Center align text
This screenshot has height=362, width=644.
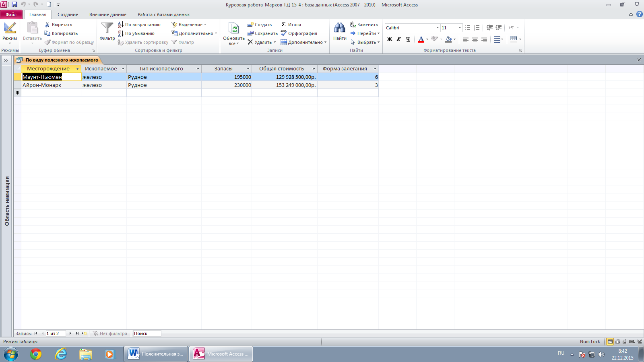tap(475, 39)
